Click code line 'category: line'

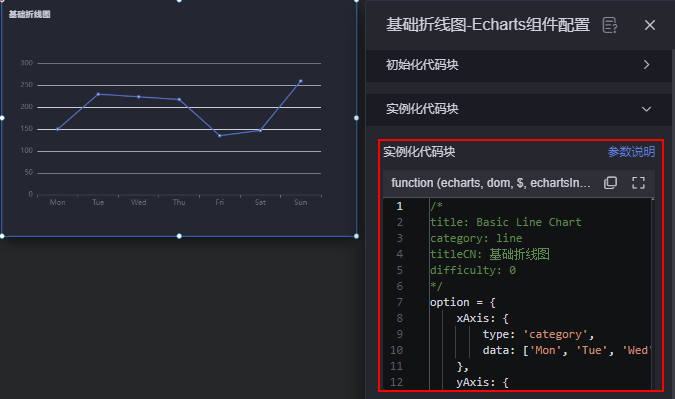476,238
